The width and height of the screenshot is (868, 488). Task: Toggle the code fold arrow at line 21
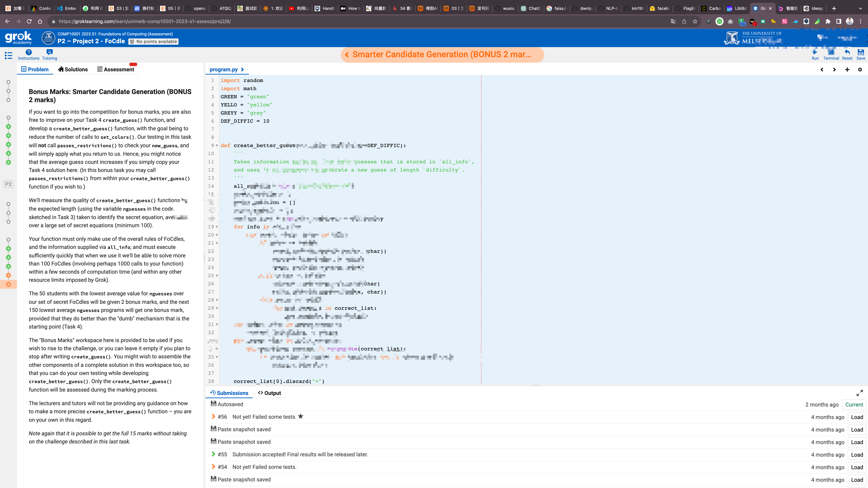point(217,243)
